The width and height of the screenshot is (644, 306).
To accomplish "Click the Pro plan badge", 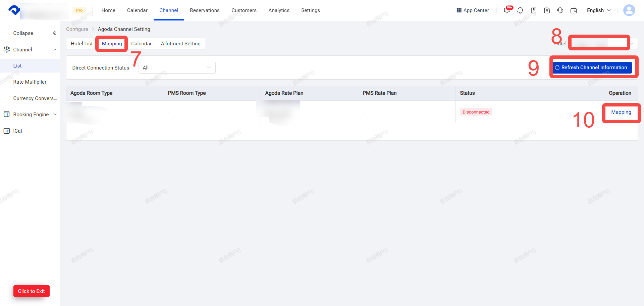I will coord(79,10).
